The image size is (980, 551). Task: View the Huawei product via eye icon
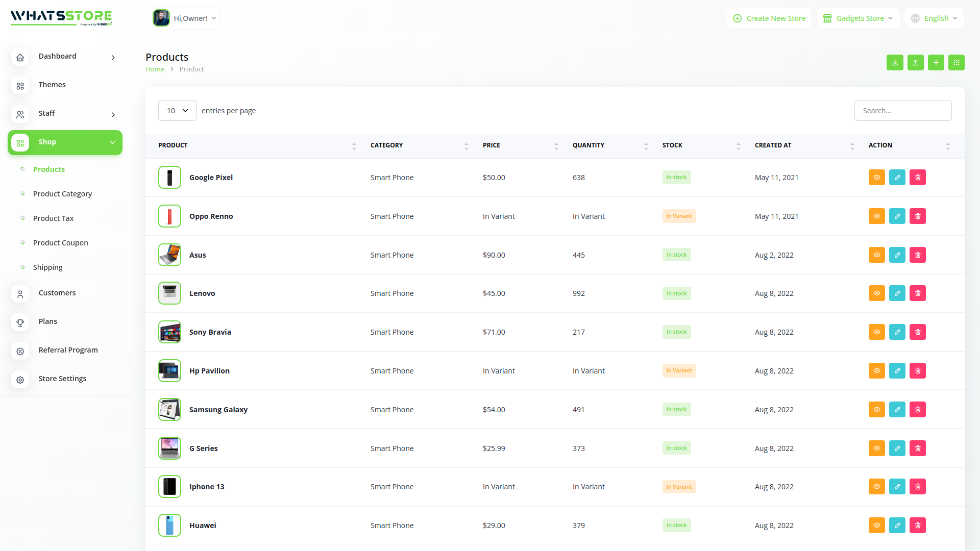pos(876,525)
